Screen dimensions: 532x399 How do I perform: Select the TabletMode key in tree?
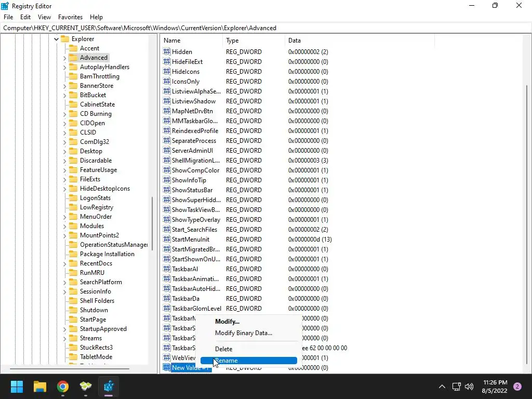pyautogui.click(x=96, y=356)
